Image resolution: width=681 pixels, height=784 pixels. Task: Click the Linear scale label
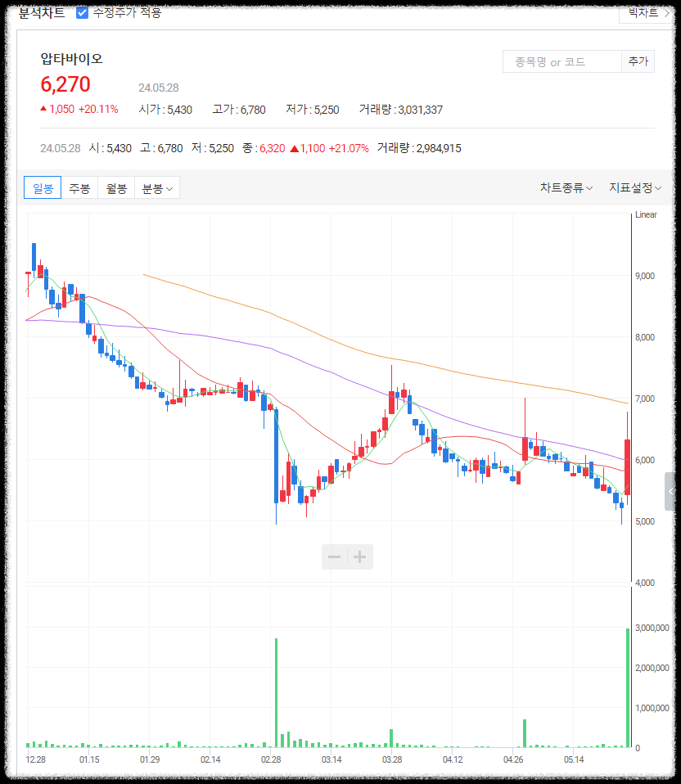click(x=646, y=215)
